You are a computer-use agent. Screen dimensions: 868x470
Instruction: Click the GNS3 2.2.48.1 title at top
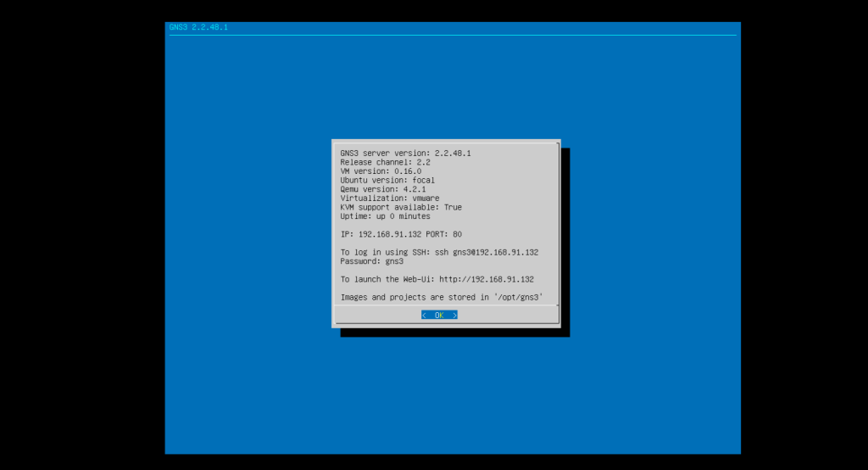tap(198, 27)
